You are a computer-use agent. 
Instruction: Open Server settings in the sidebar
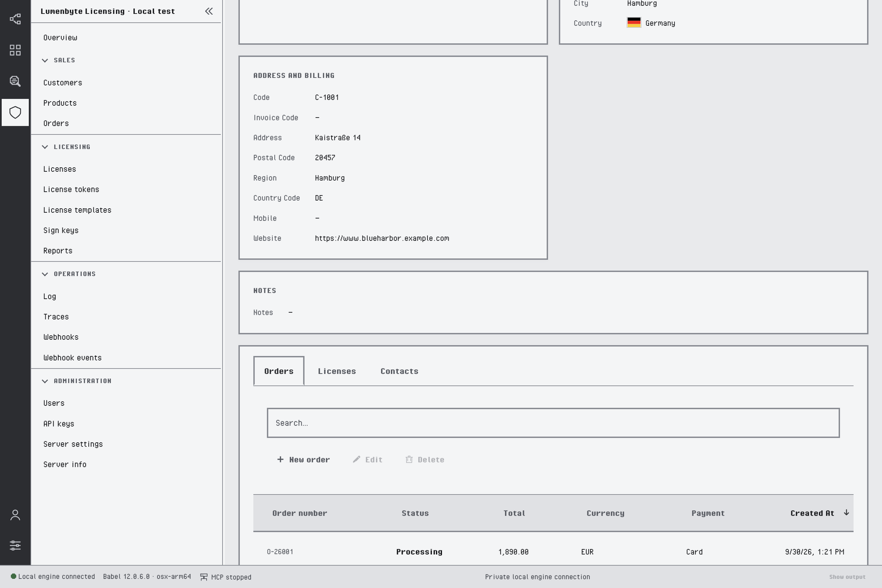[73, 444]
